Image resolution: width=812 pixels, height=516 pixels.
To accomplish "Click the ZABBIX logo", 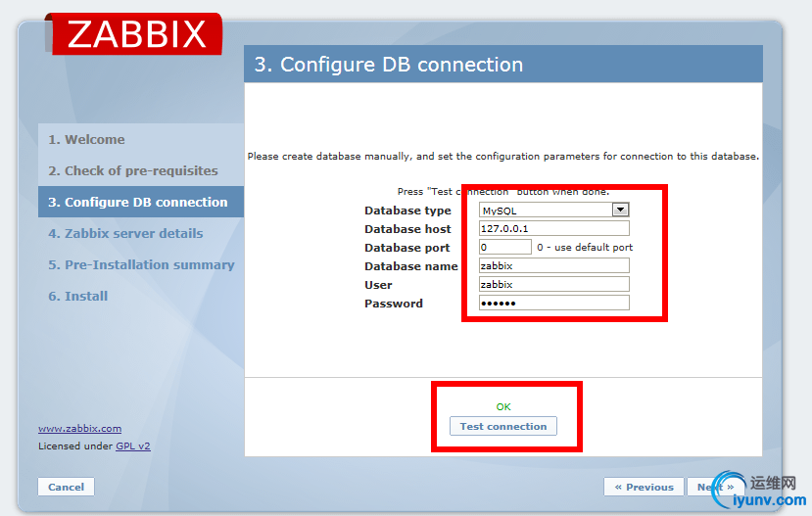I will tap(134, 33).
